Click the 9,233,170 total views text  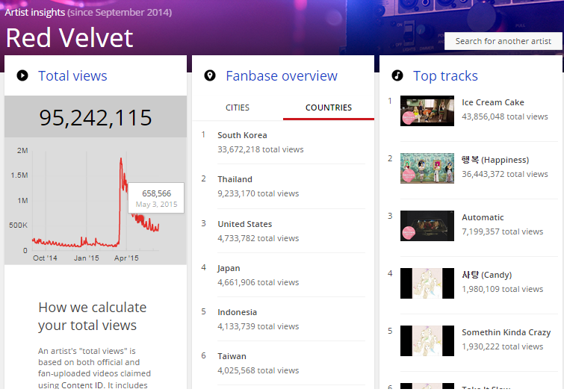pos(258,193)
